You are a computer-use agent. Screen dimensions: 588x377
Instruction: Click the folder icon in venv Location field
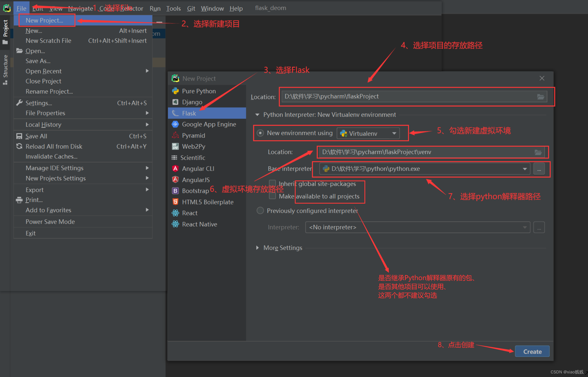pos(538,152)
